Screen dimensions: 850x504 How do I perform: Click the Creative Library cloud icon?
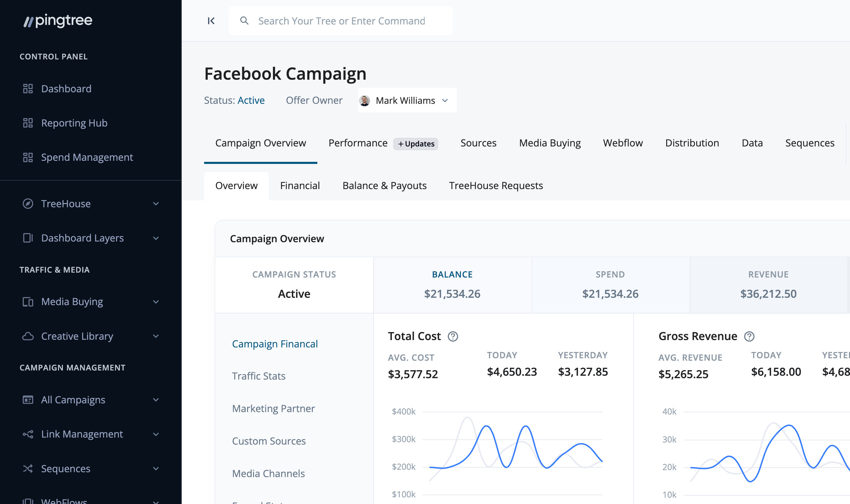point(28,336)
